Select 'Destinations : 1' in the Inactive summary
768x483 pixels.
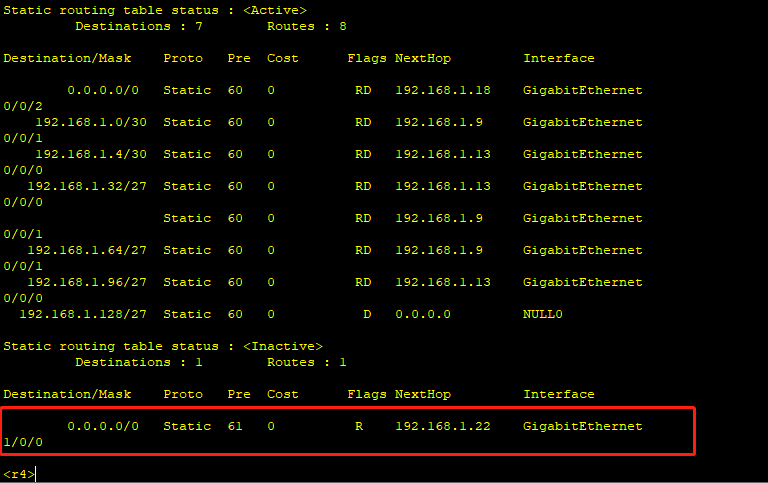point(139,362)
